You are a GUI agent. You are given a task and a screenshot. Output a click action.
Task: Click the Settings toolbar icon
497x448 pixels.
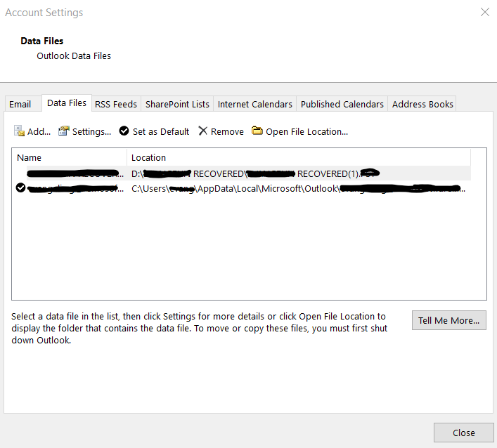[64, 131]
